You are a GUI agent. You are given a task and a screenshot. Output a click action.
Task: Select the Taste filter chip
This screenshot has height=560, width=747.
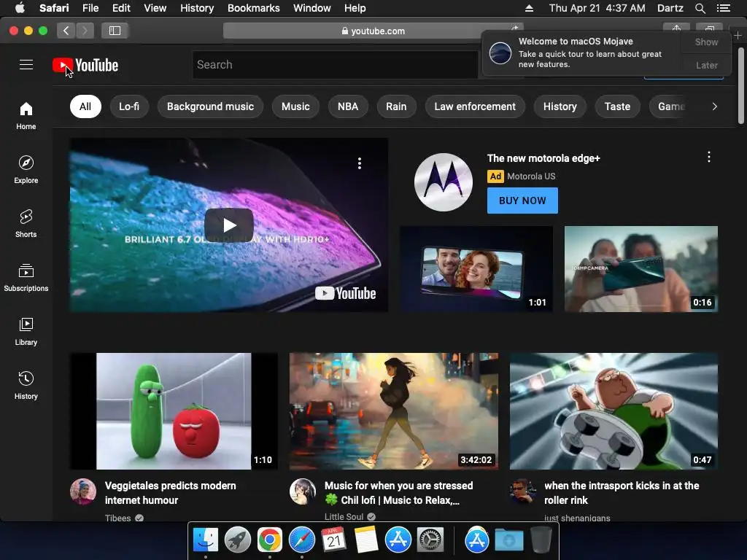click(x=617, y=106)
